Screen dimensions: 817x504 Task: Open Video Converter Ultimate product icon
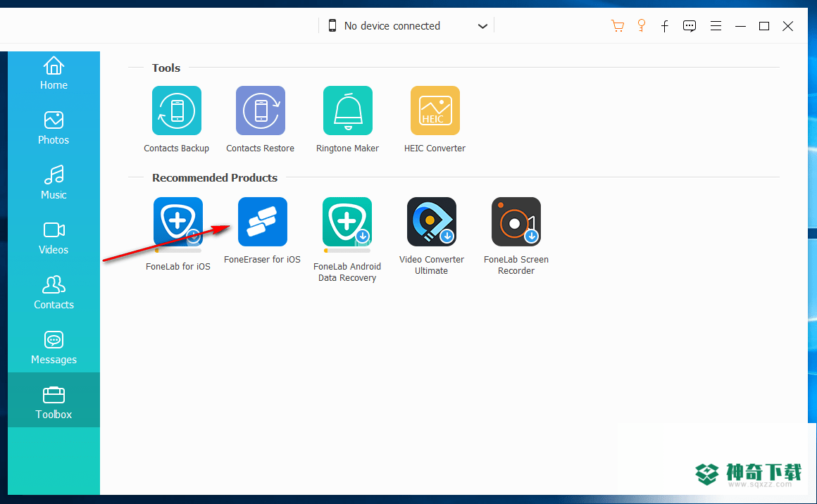coord(432,222)
